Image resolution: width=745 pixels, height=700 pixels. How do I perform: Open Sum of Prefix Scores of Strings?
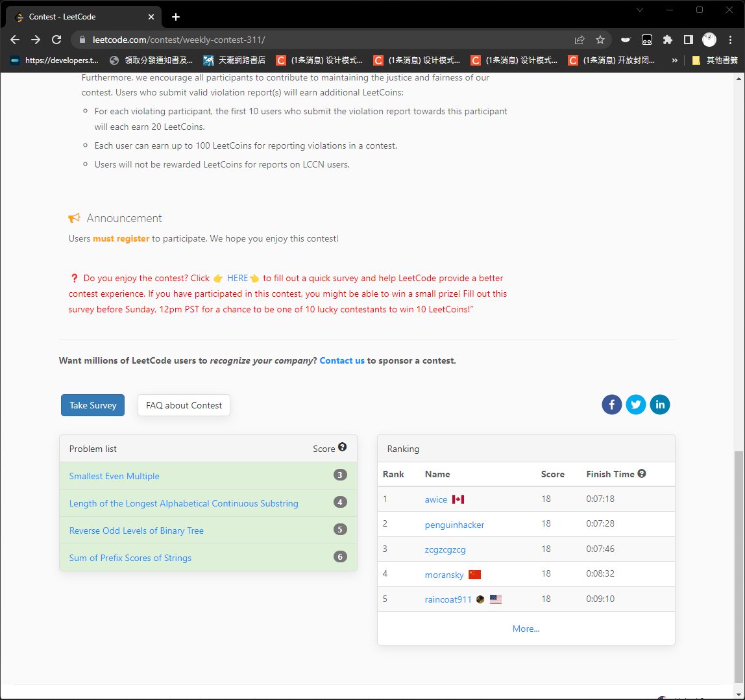tap(130, 558)
